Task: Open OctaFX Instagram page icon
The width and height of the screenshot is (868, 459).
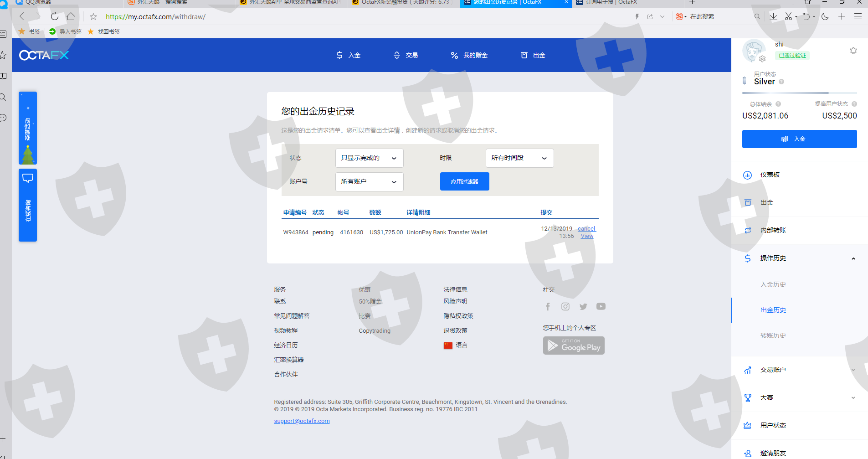Action: (x=565, y=307)
